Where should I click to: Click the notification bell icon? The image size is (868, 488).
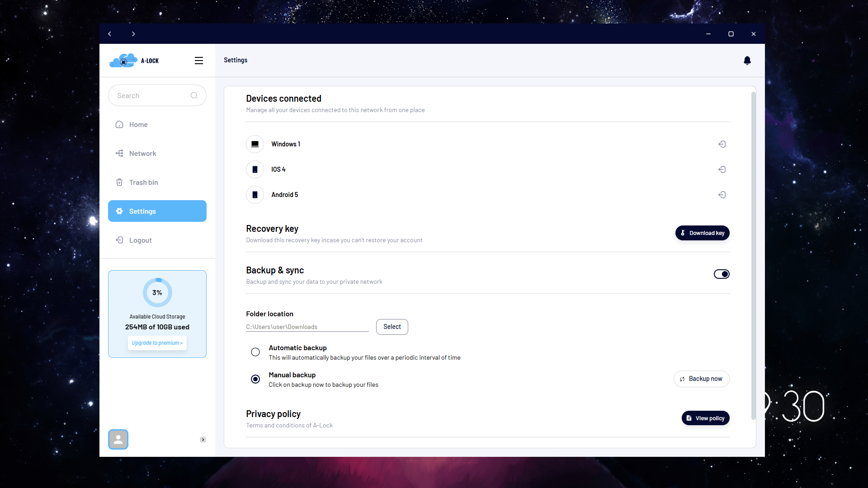747,61
